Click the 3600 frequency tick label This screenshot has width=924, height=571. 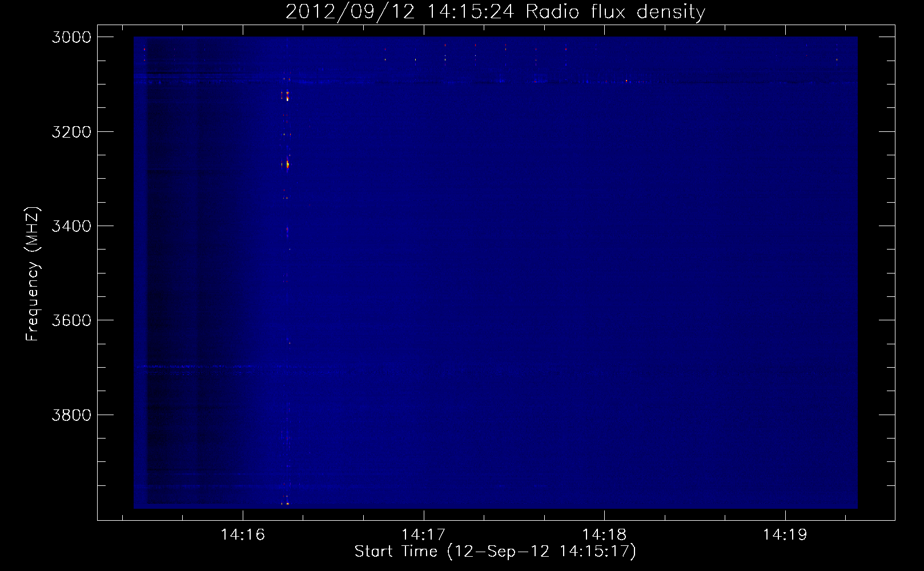click(71, 320)
